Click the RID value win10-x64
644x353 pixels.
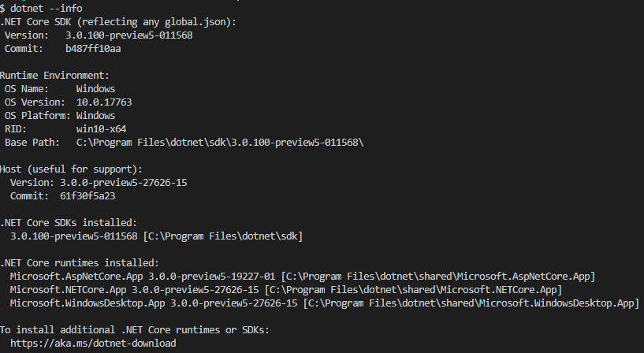click(101, 129)
